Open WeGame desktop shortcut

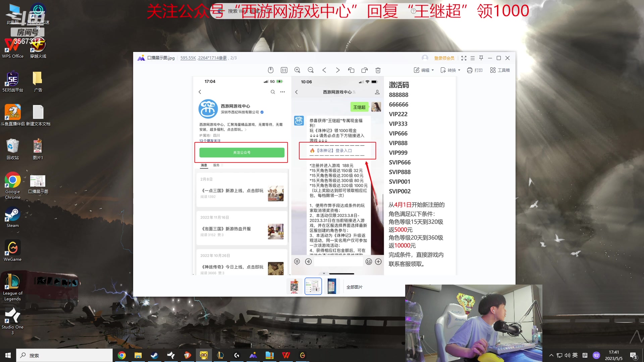(x=13, y=251)
